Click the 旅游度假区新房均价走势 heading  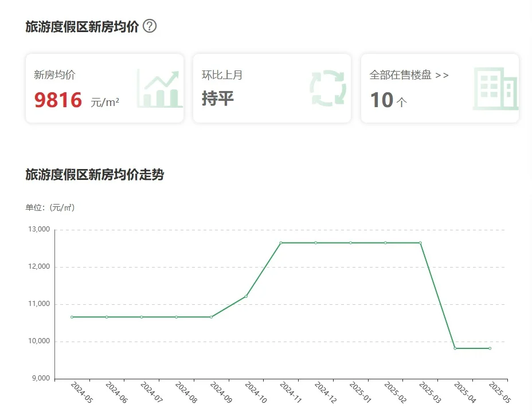[95, 175]
